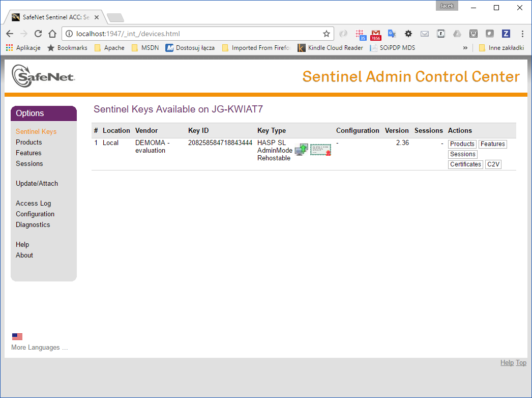This screenshot has height=398, width=532.
Task: Open the Help link at bottom right
Action: coord(507,362)
